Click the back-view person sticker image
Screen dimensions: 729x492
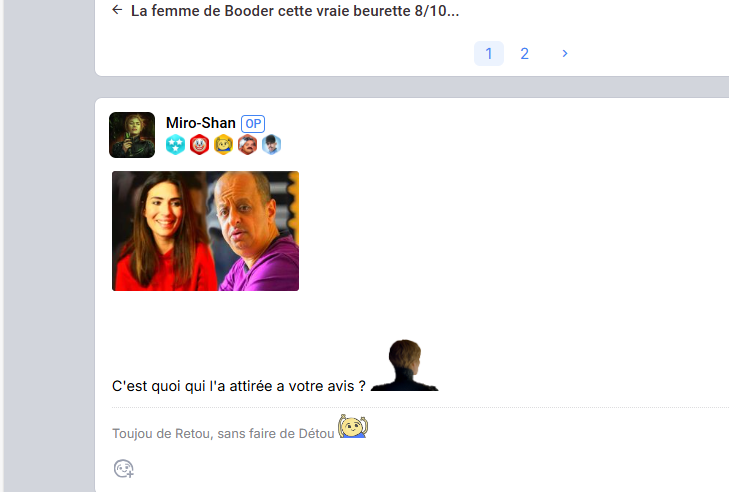pyautogui.click(x=404, y=365)
